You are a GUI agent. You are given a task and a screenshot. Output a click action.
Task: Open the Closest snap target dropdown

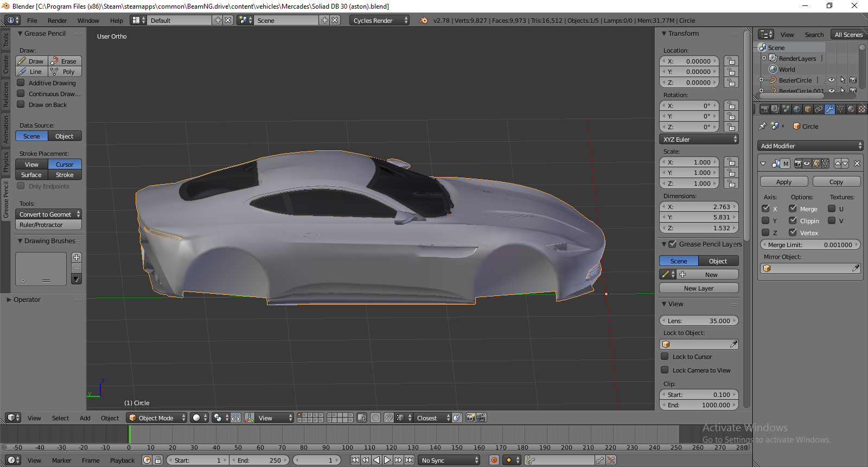pos(432,418)
